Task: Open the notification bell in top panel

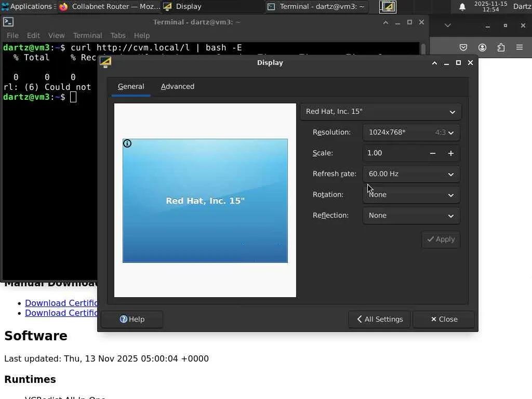Action: [x=462, y=7]
